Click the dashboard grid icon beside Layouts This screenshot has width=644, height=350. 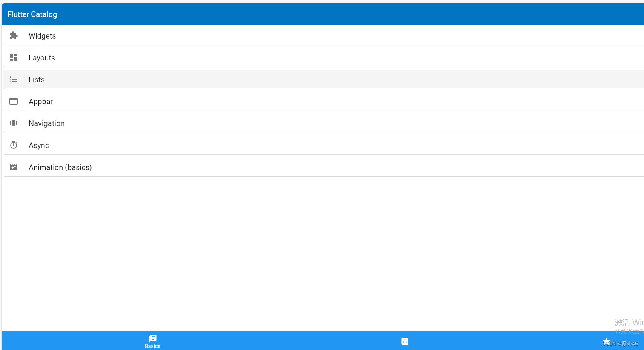point(14,57)
